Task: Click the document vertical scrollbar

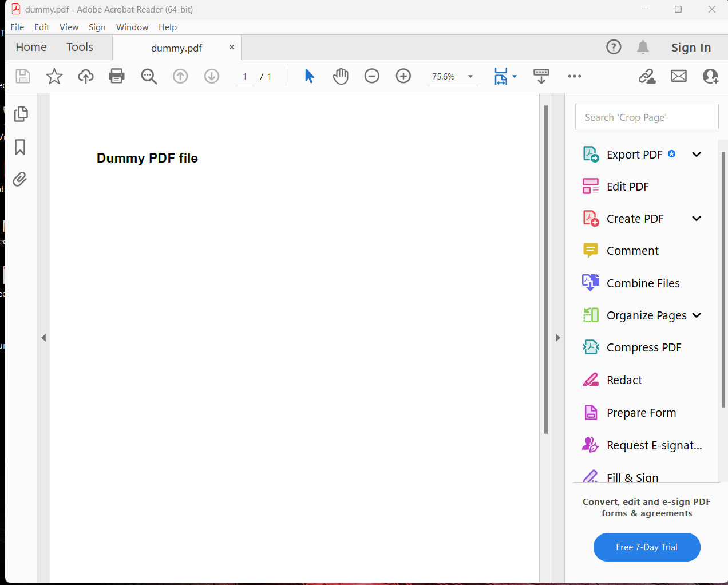Action: [546, 269]
